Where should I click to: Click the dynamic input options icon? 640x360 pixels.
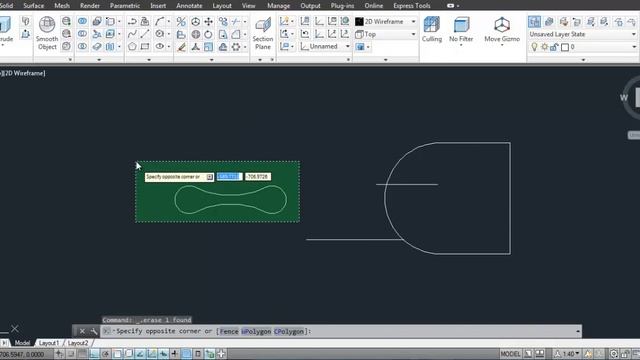tap(209, 177)
